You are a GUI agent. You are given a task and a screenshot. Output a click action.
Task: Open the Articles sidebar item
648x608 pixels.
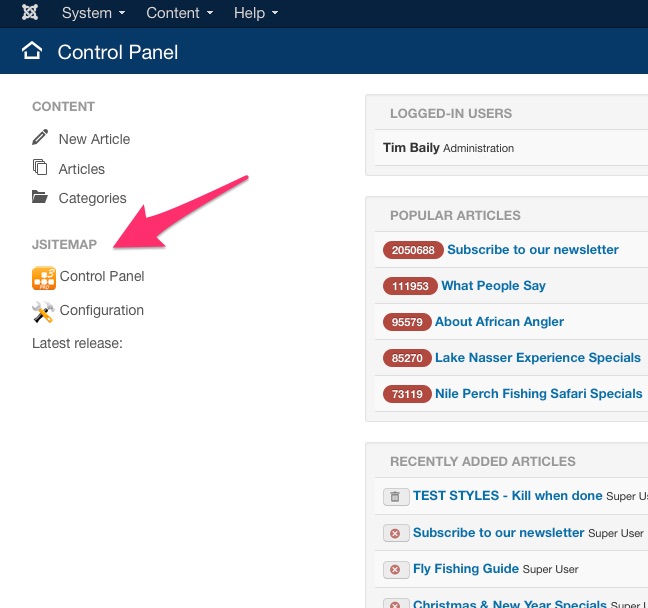pos(82,169)
